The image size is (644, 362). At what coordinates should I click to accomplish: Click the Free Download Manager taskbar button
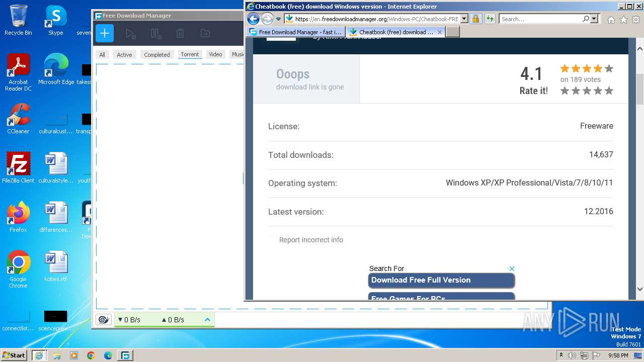125,355
